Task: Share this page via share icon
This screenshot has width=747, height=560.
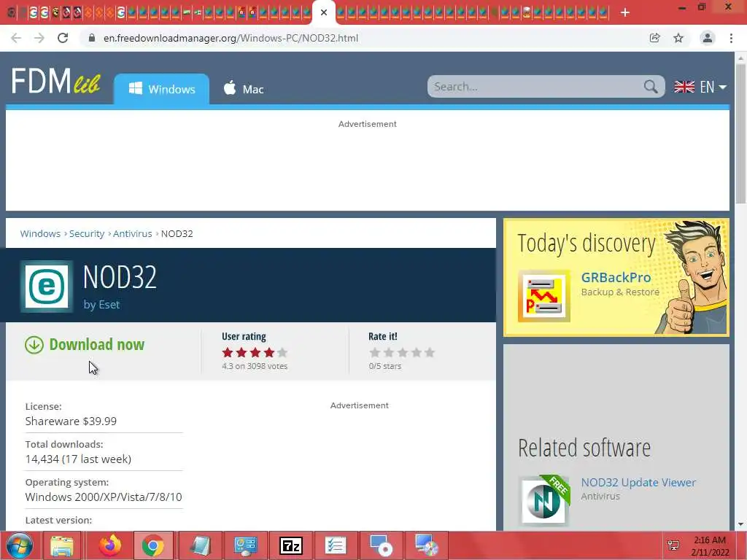Action: (655, 38)
